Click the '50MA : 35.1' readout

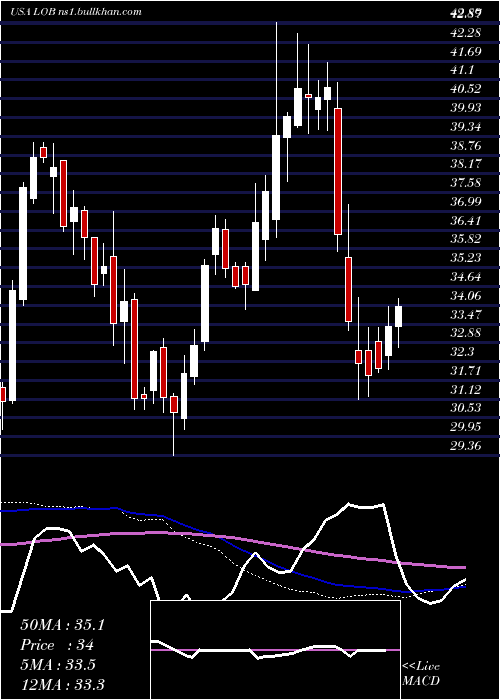pos(62,625)
